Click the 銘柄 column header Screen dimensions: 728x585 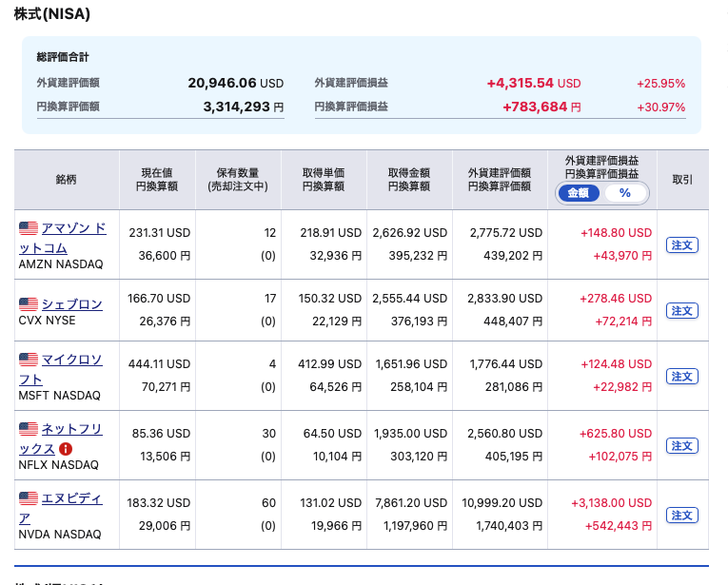coord(66,180)
